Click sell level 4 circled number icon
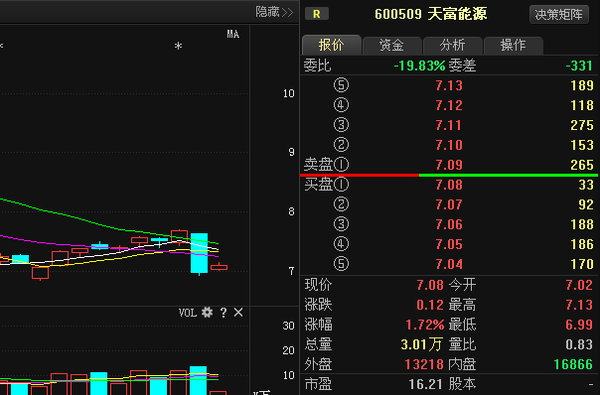 (x=341, y=105)
